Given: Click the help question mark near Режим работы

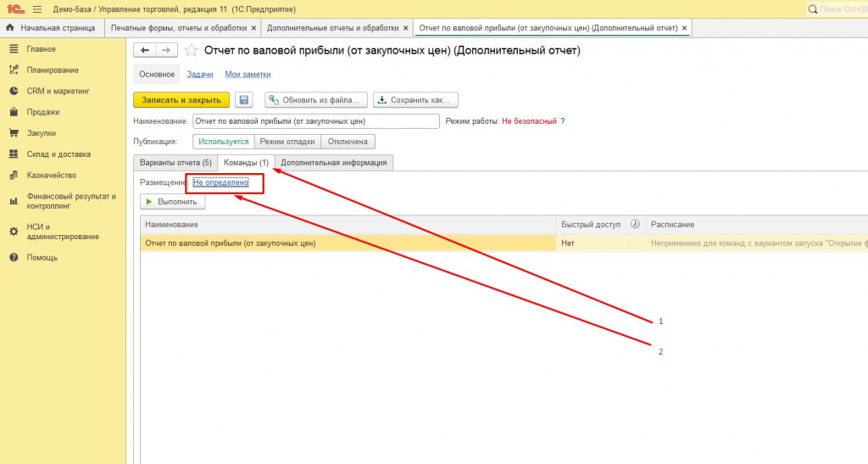Looking at the screenshot, I should [563, 121].
